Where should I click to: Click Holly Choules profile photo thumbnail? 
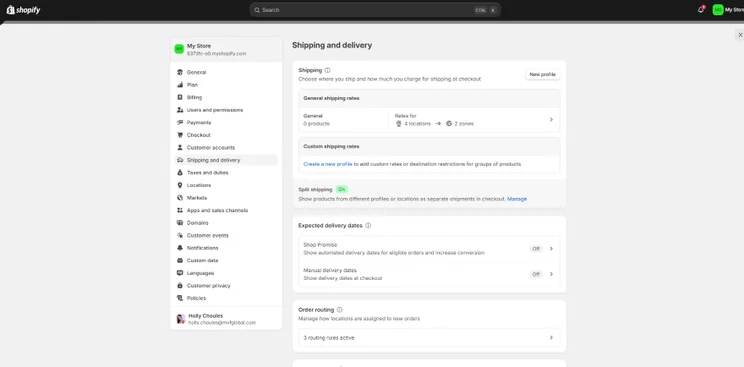point(180,319)
